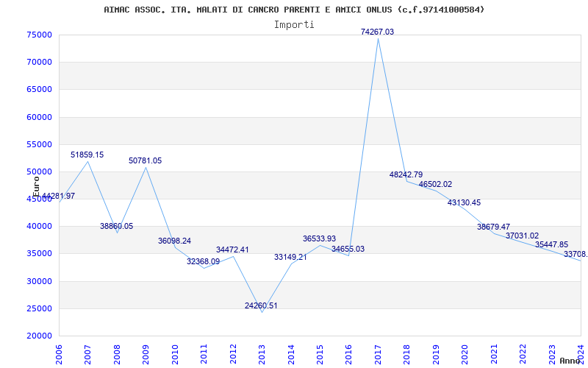Click the y-axis tick 60000
This screenshot has width=588, height=368.
click(39, 117)
